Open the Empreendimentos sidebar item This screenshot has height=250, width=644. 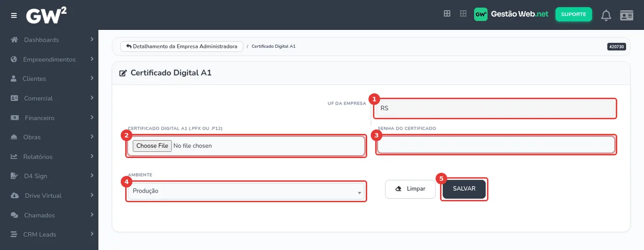click(49, 59)
